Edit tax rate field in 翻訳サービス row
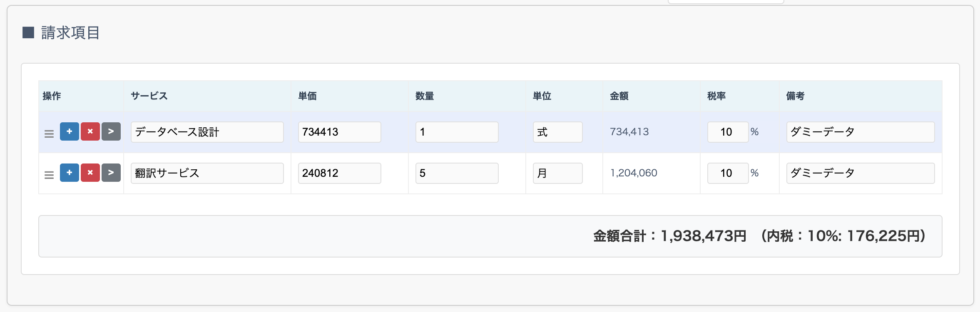 point(728,173)
